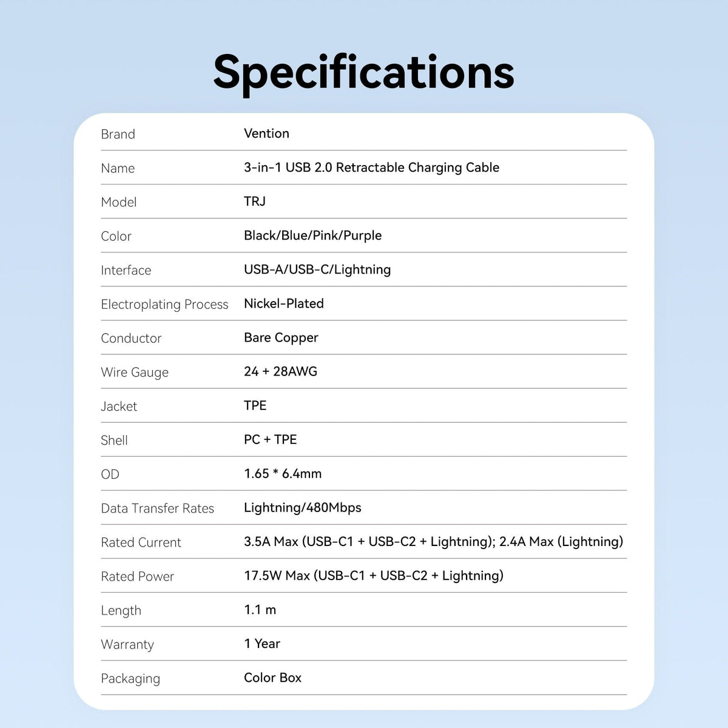The height and width of the screenshot is (728, 728).
Task: Click the USB-A/USB-C/Lightning interface value
Action: [317, 270]
